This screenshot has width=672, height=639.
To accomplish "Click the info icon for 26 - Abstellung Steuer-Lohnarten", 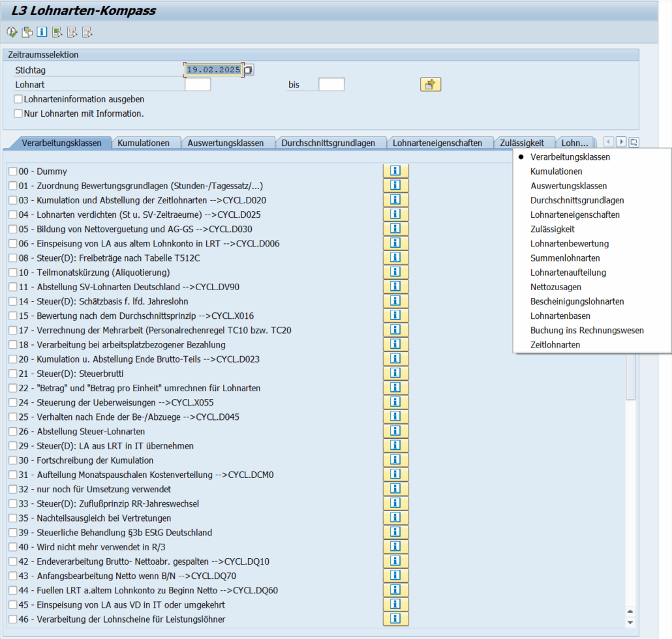I will click(x=395, y=431).
